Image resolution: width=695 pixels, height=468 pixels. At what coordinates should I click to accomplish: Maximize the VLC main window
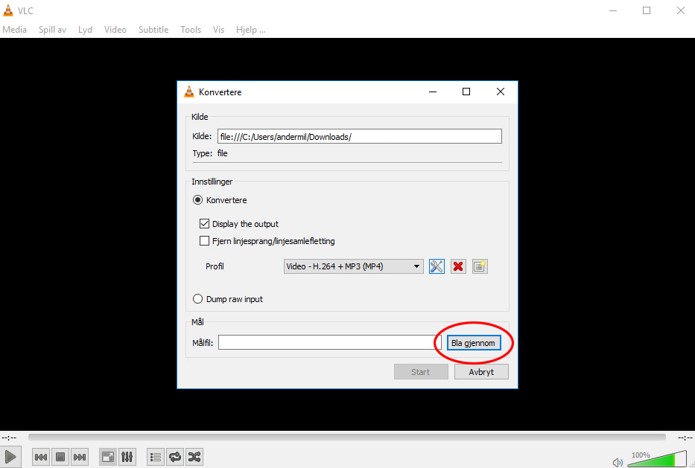point(647,11)
